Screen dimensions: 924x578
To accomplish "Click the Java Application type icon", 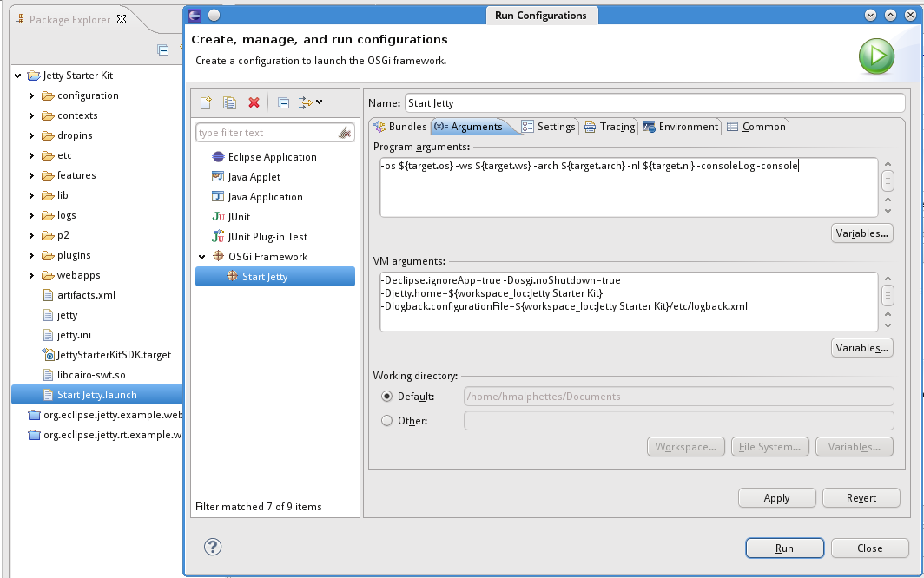I will (x=218, y=197).
